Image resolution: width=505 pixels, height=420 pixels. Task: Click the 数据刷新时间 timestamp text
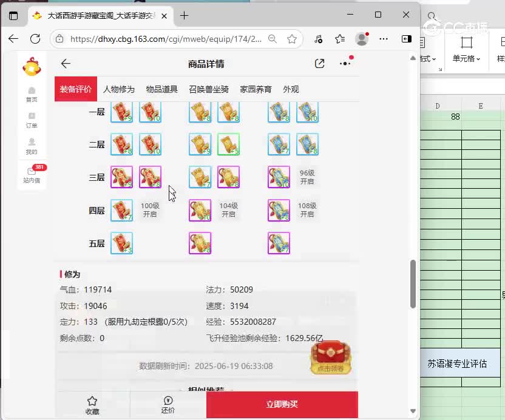pyautogui.click(x=206, y=366)
